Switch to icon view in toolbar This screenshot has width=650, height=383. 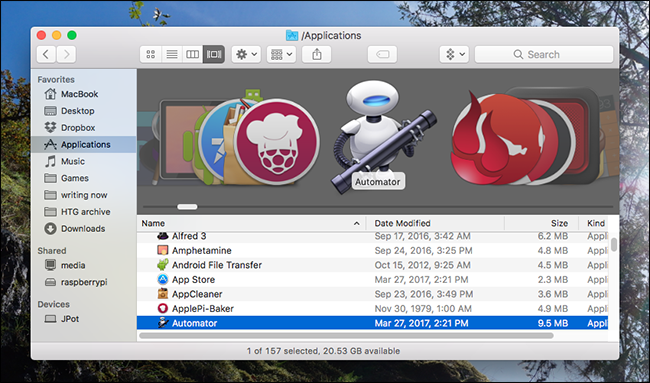pyautogui.click(x=151, y=54)
